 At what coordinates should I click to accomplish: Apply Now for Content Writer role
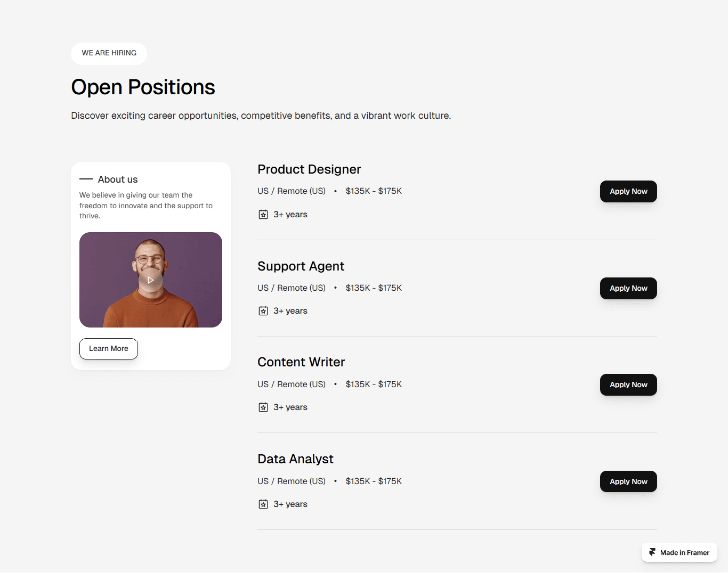pos(628,385)
